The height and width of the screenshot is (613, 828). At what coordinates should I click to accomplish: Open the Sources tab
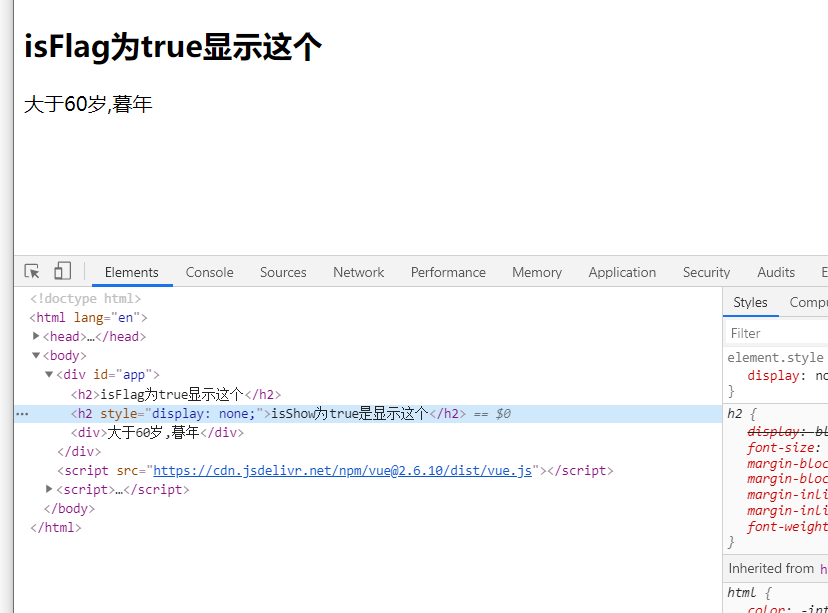point(283,272)
